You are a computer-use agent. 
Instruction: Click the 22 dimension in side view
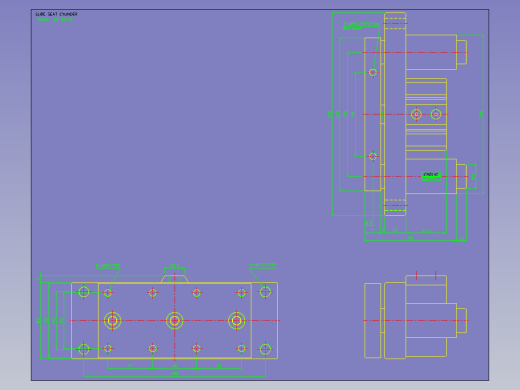[x=395, y=230]
